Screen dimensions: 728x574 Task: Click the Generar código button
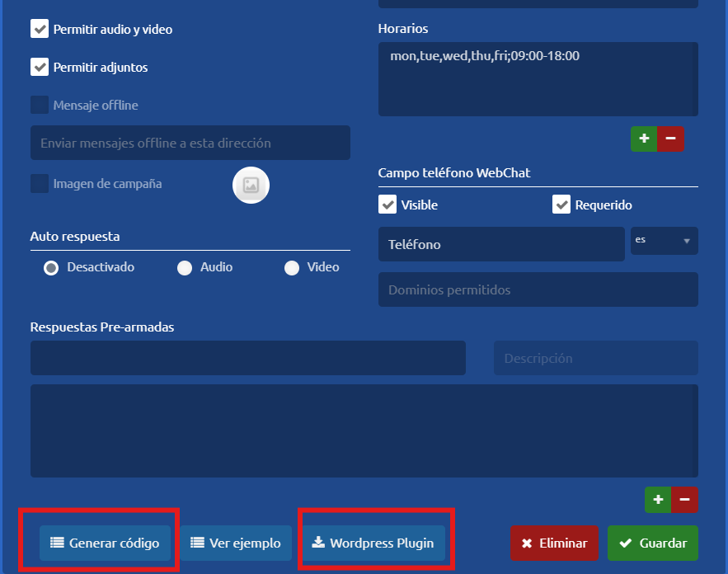tap(105, 543)
